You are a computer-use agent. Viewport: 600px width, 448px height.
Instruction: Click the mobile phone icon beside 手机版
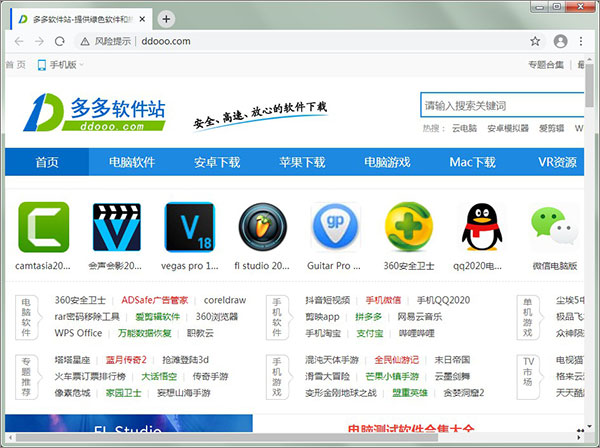[x=41, y=65]
